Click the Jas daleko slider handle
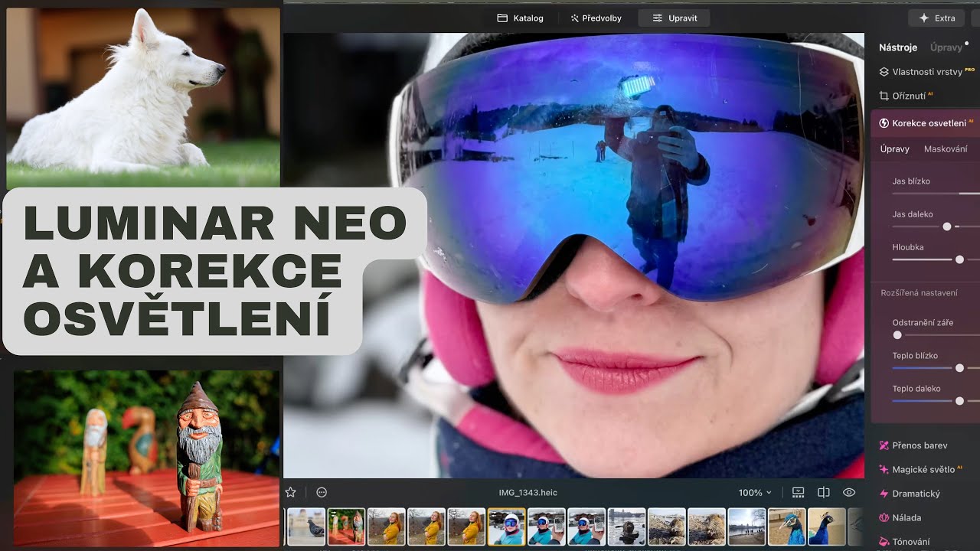 (947, 227)
